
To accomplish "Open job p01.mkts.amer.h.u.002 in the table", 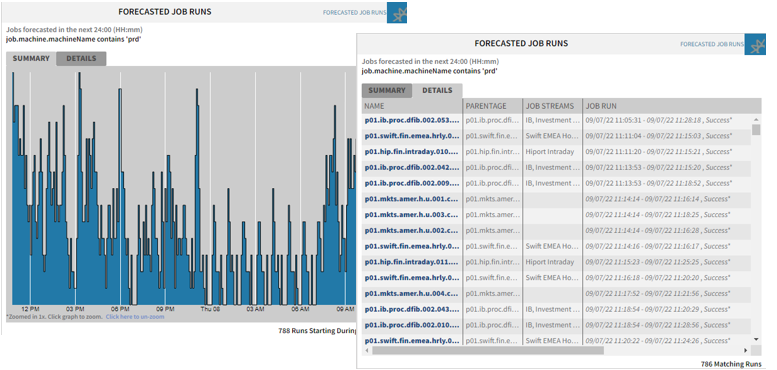I will (x=412, y=230).
